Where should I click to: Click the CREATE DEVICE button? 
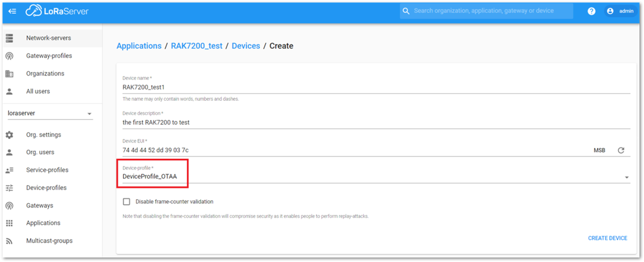click(x=608, y=238)
